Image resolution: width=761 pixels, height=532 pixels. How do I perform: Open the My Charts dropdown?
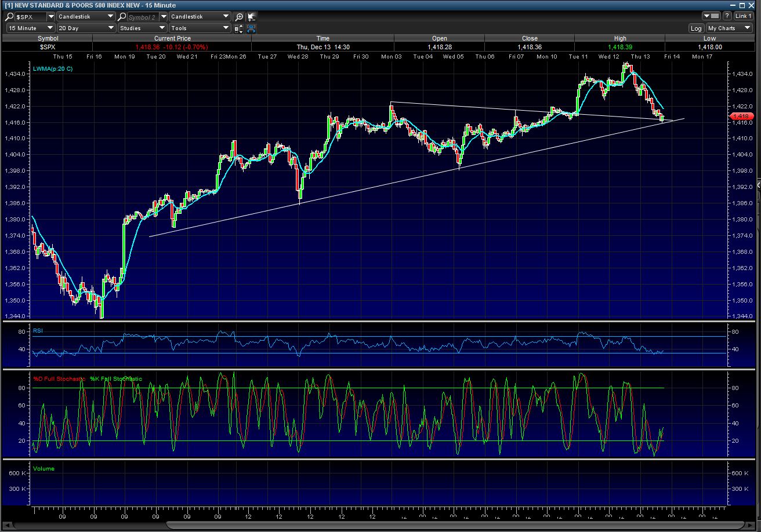pyautogui.click(x=729, y=28)
